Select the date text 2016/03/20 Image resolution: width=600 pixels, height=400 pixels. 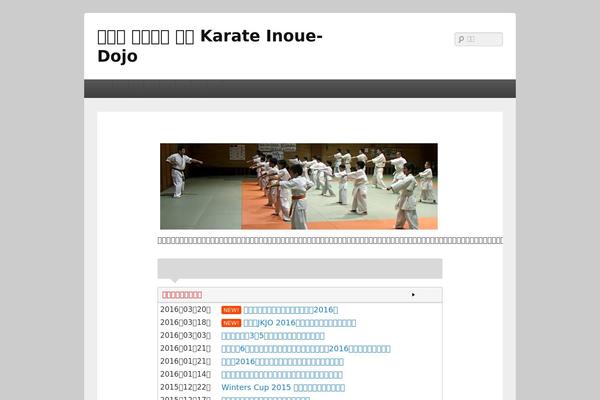pyautogui.click(x=185, y=309)
